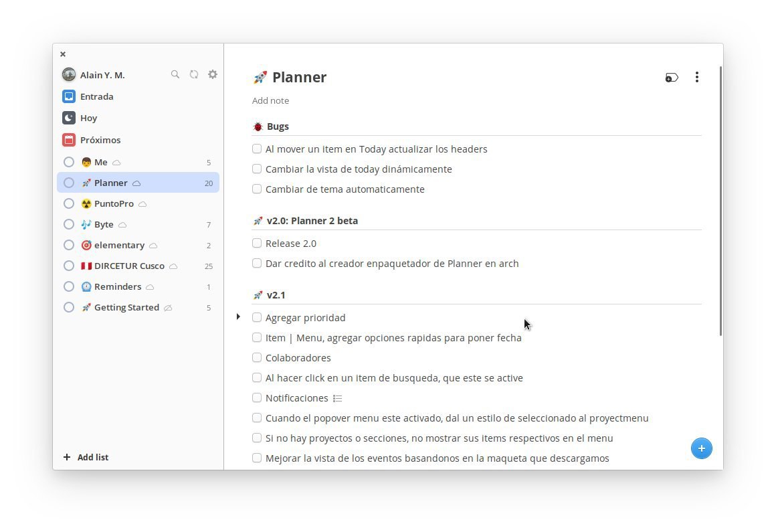776x532 pixels.
Task: Click the v2.1 section header
Action: pos(276,295)
